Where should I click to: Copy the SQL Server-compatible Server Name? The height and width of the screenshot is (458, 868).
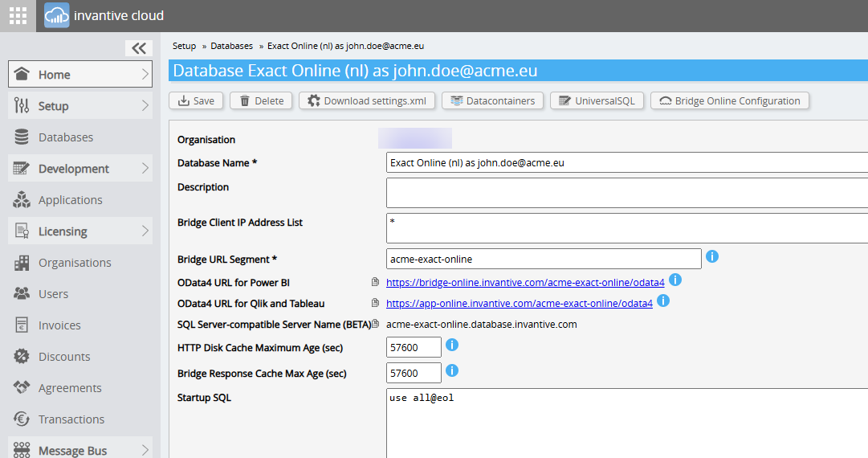pyautogui.click(x=375, y=325)
